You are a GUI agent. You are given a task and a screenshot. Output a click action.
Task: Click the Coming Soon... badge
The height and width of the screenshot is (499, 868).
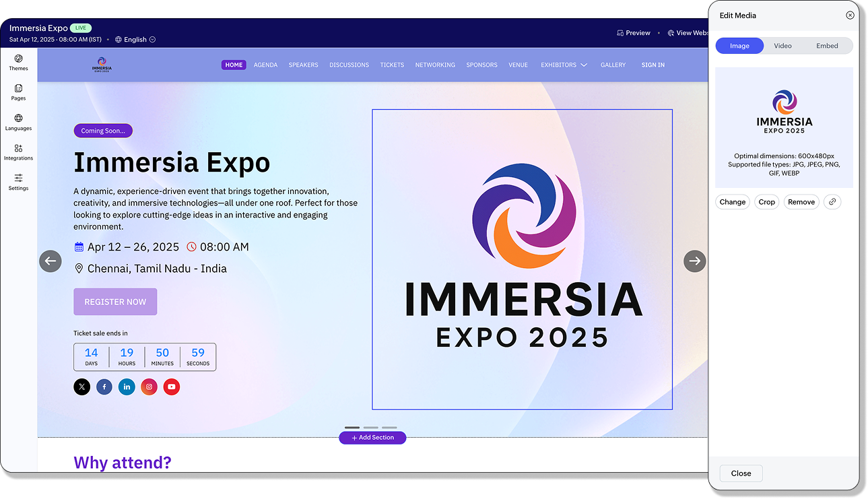[x=103, y=131]
